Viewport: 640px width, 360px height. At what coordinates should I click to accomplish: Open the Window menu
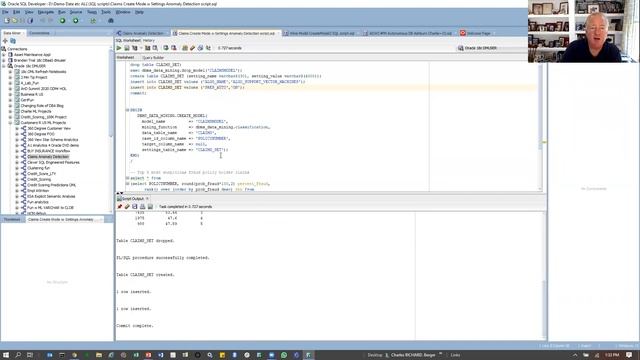(x=123, y=12)
